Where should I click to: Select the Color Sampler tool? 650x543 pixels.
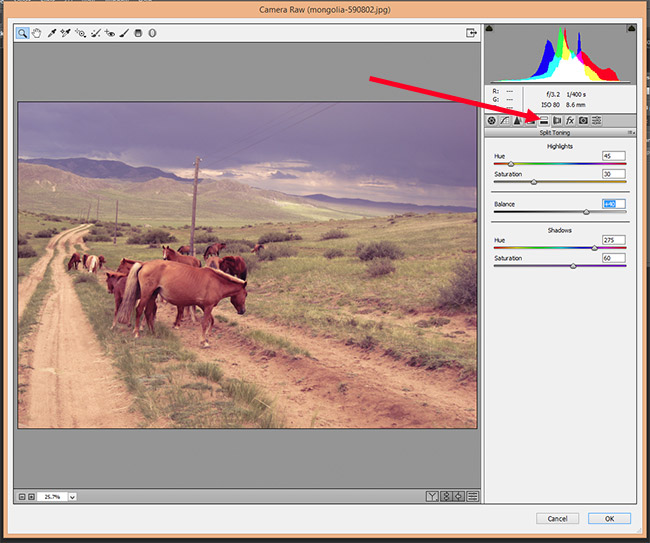point(65,33)
